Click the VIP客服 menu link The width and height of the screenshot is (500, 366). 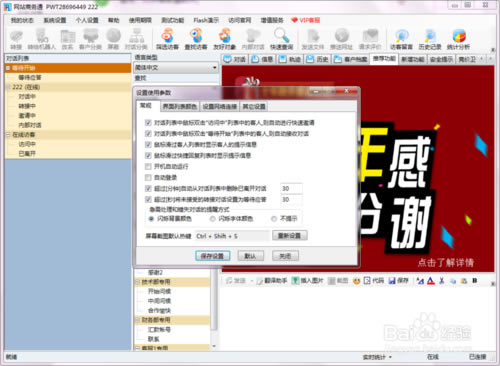pos(305,20)
